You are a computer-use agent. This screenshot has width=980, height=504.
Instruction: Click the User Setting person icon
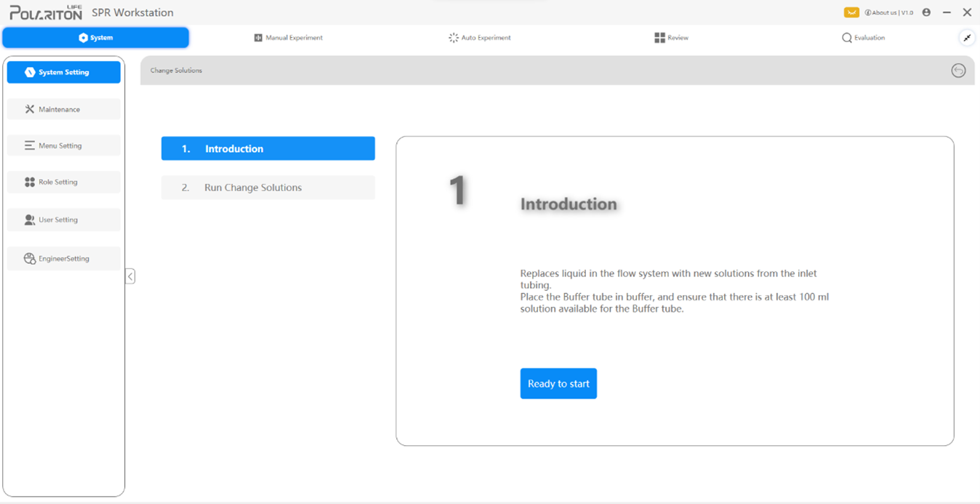[x=30, y=220]
